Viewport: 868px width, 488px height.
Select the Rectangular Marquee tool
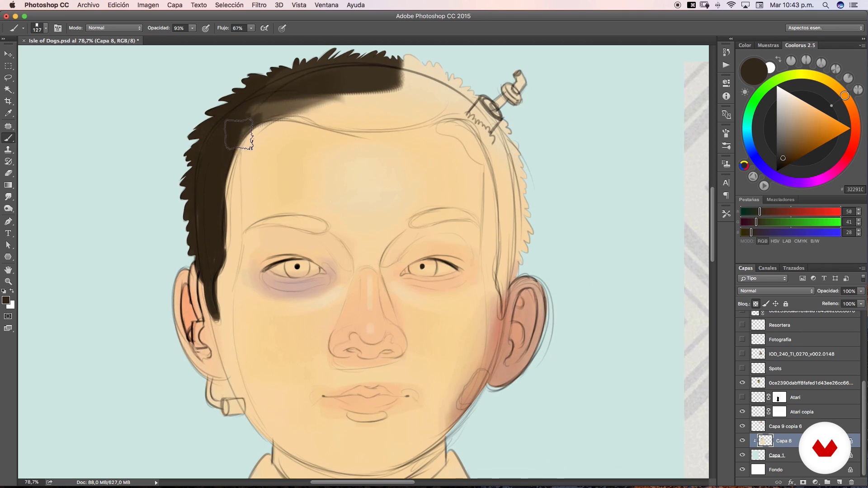click(x=8, y=66)
